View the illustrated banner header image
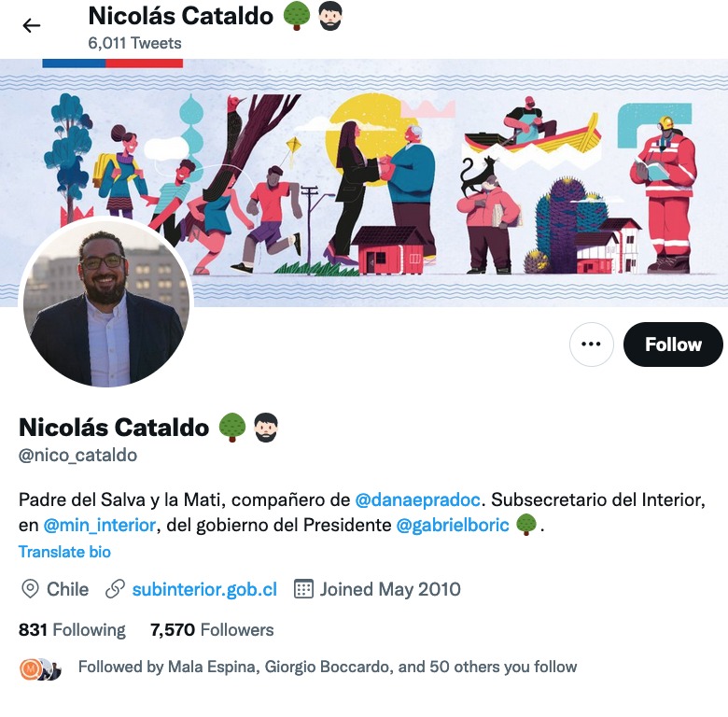This screenshot has height=717, width=728. tap(364, 182)
